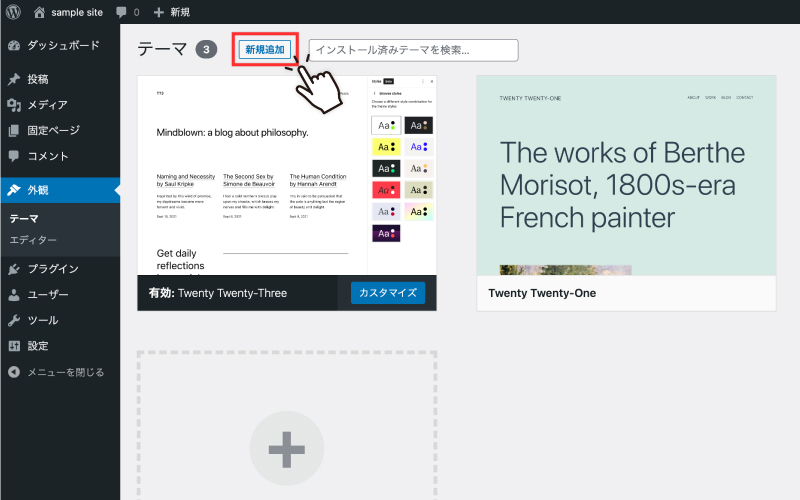Click the comment count 0 in admin bar
This screenshot has height=500, width=800.
click(x=136, y=12)
